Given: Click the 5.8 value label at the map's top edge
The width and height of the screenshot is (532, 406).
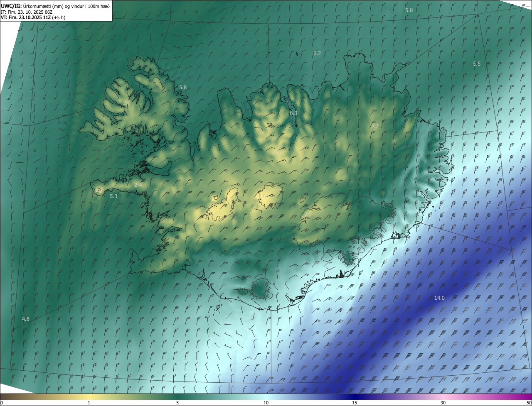Looking at the screenshot, I should [x=409, y=10].
